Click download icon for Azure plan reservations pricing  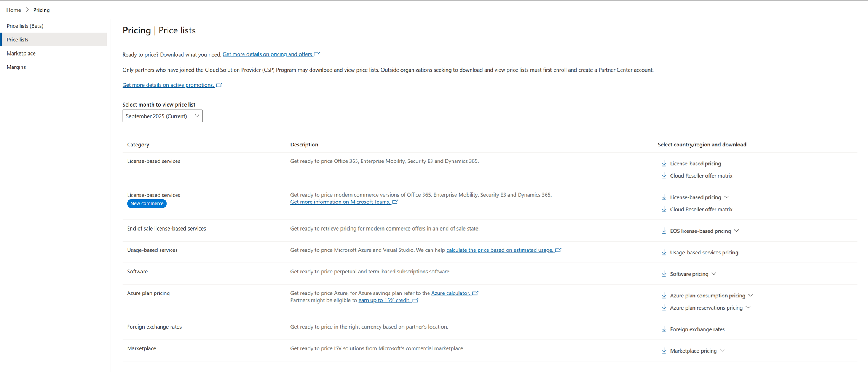tap(664, 308)
